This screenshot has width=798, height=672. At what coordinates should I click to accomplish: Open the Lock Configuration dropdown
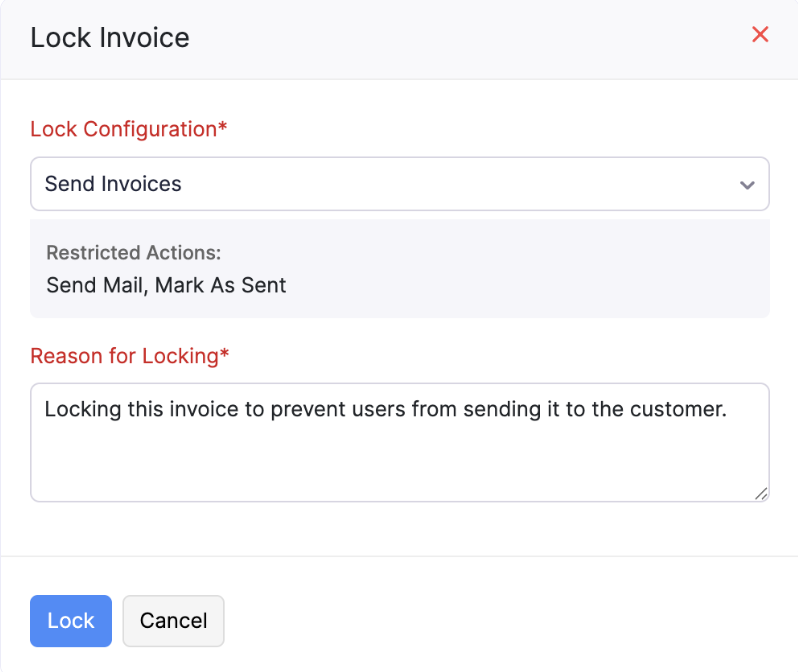coord(399,184)
